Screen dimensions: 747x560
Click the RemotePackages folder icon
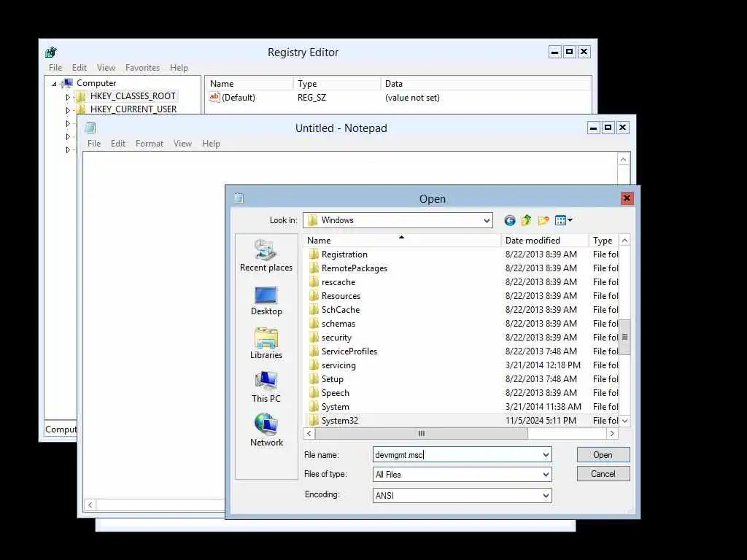[314, 268]
